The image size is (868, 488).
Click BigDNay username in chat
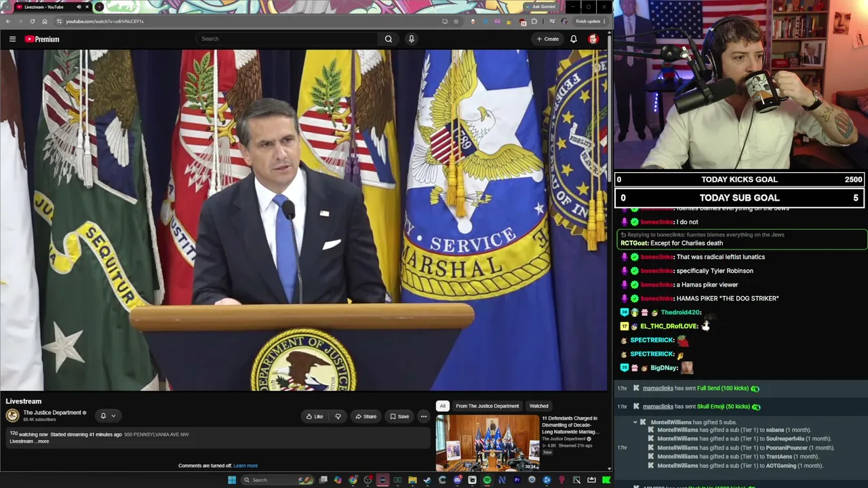(664, 368)
